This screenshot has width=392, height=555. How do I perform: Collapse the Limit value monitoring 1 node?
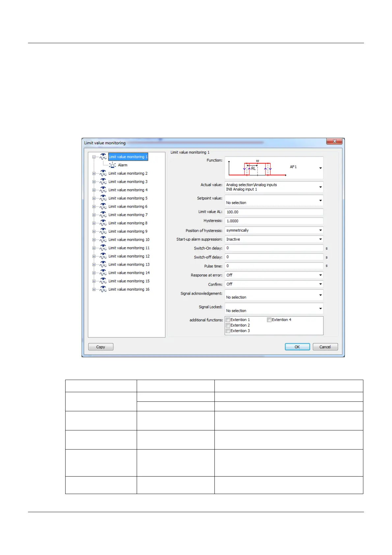tap(94, 157)
